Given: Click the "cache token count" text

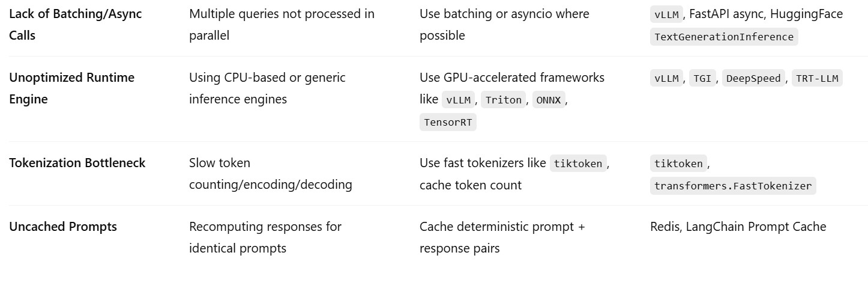Looking at the screenshot, I should tap(470, 185).
